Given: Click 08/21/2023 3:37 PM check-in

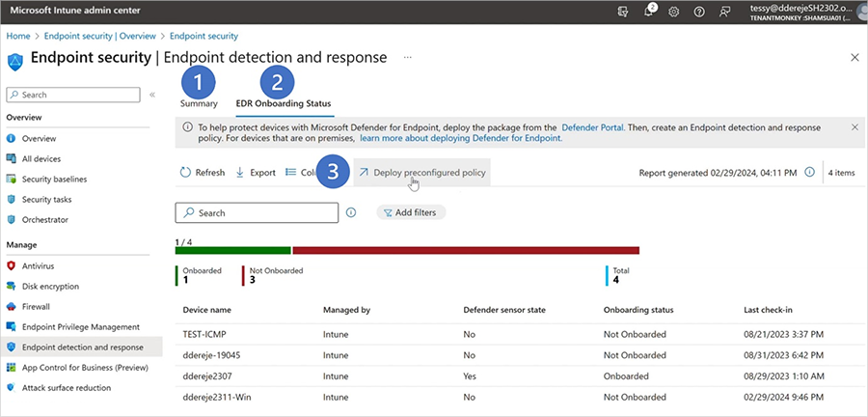Looking at the screenshot, I should click(x=784, y=335).
